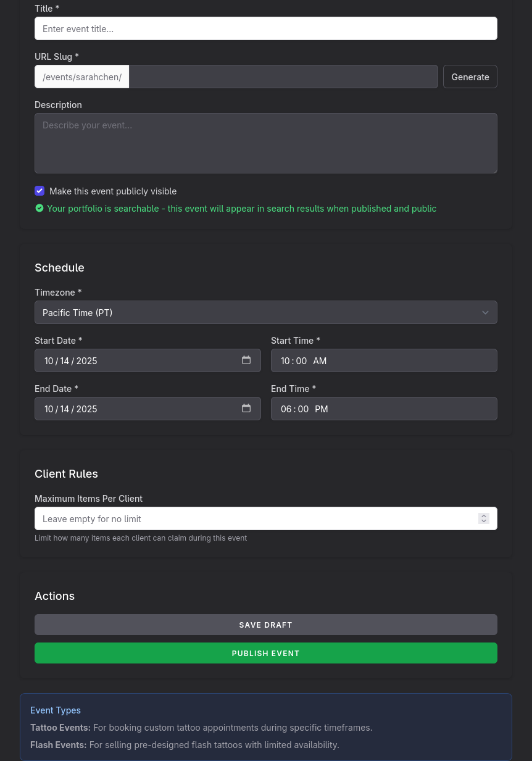
Task: Select the year in the End Date field
Action: (x=86, y=409)
